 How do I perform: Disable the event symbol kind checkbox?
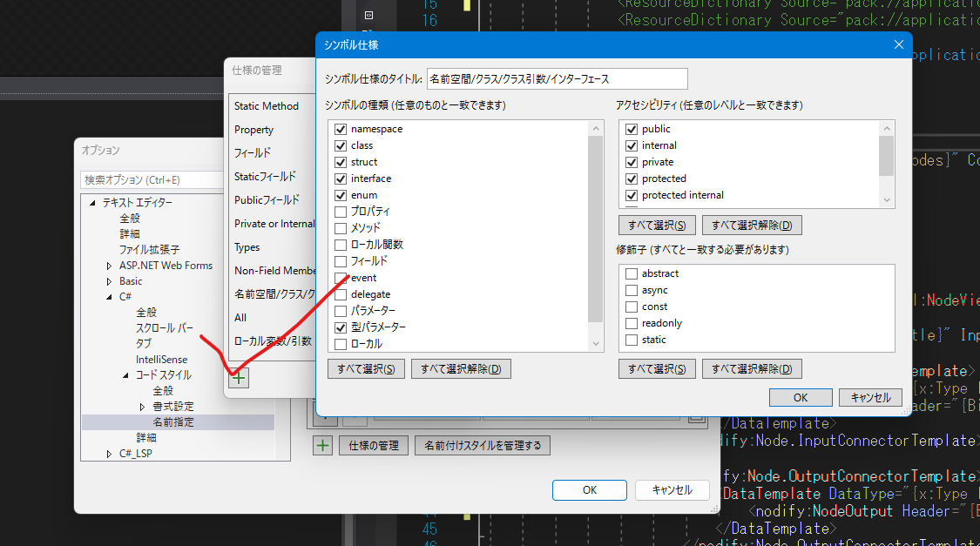340,277
